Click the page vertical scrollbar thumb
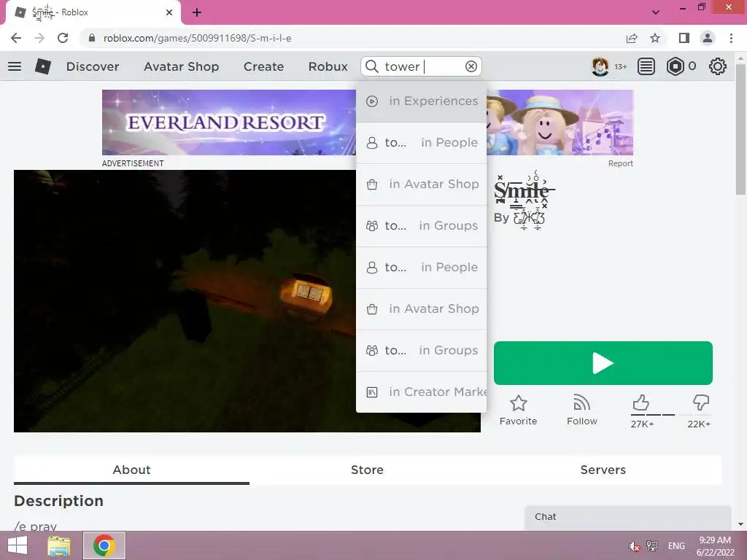This screenshot has width=747, height=560. (740, 128)
